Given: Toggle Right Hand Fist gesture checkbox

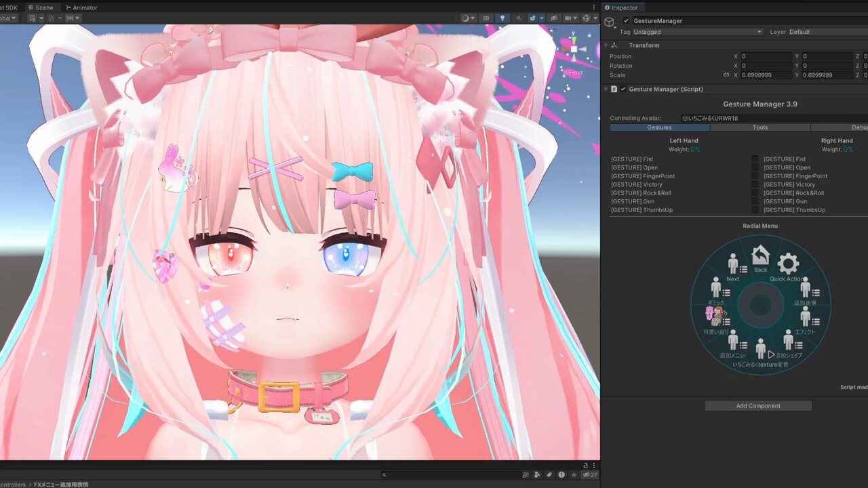Looking at the screenshot, I should 755,159.
